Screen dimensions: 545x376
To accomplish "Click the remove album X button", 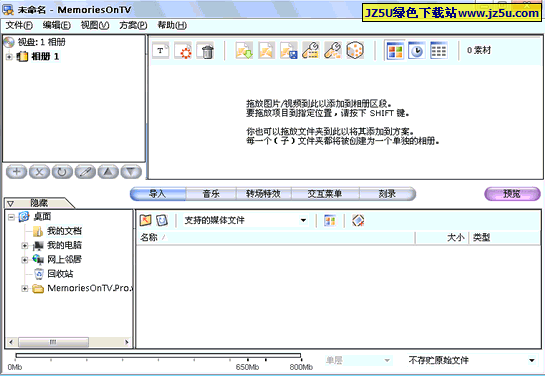I will pyautogui.click(x=39, y=172).
